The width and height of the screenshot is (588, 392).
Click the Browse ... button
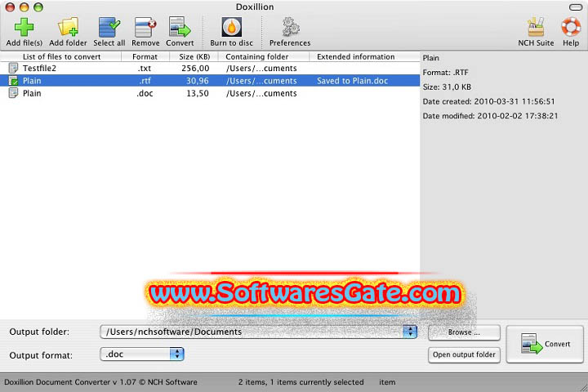pos(464,332)
